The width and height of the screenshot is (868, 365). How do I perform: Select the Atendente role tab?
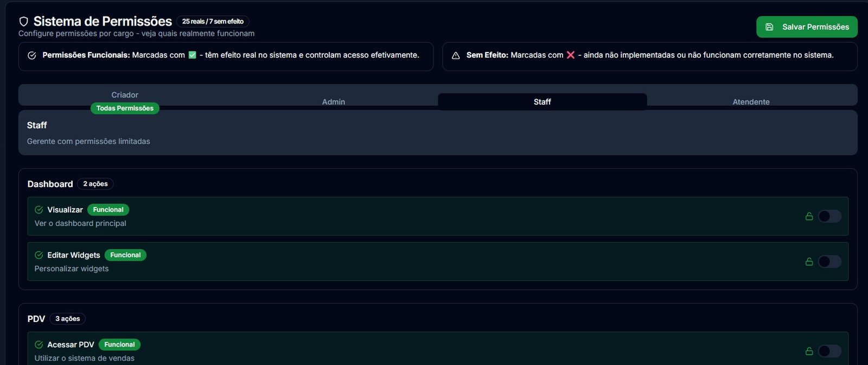[751, 102]
